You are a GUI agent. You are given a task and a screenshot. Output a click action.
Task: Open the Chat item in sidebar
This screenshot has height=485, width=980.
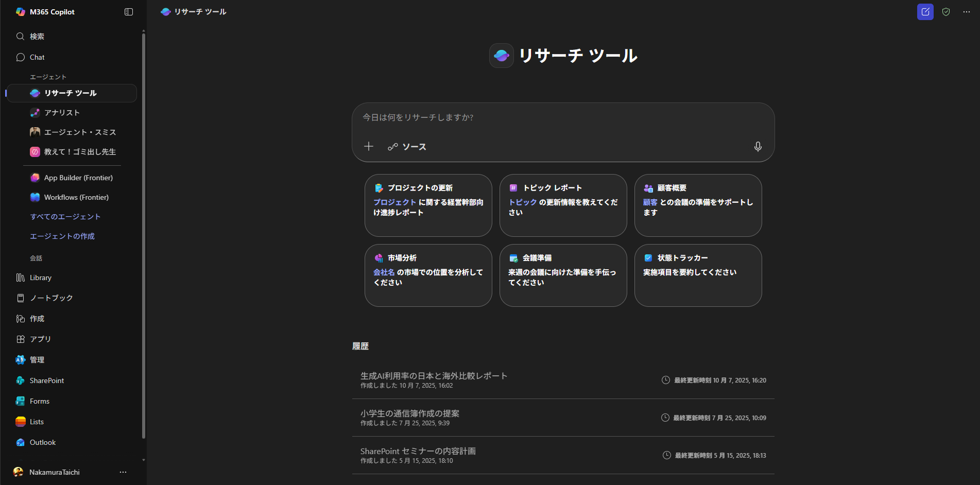(x=37, y=57)
